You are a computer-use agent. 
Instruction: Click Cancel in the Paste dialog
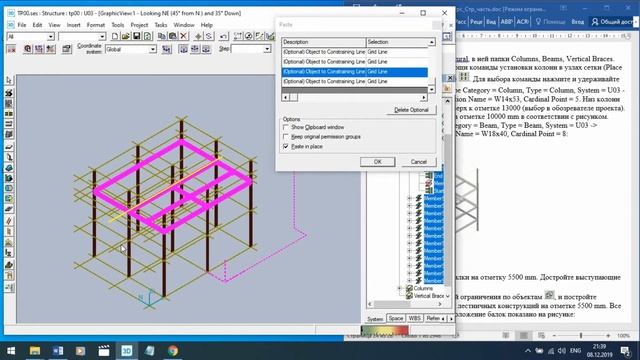tap(418, 162)
